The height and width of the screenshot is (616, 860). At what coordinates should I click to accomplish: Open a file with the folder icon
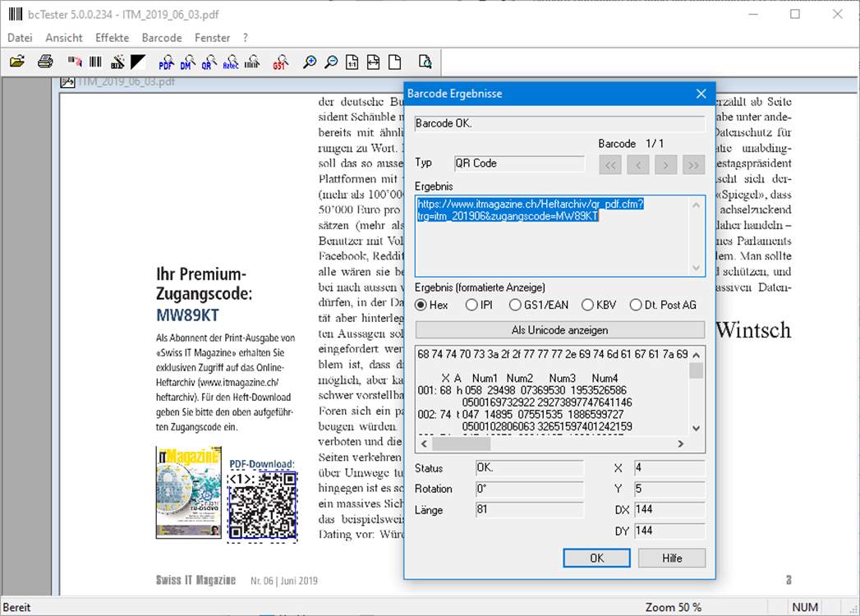[x=17, y=62]
